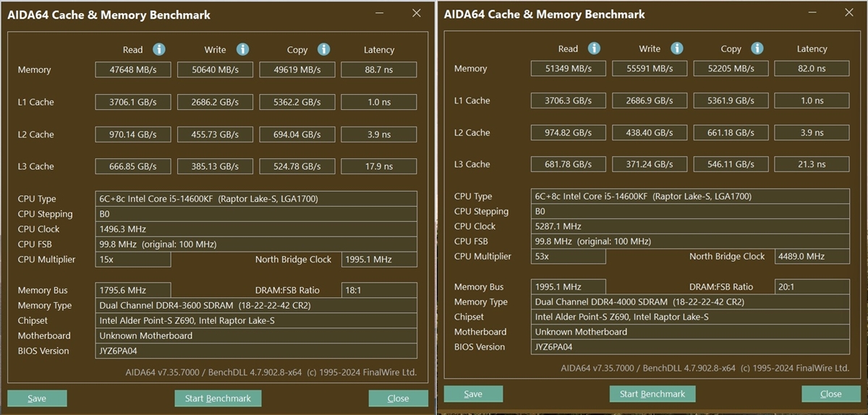Close left window via title bar X
Screen dimensions: 868x415
point(416,13)
